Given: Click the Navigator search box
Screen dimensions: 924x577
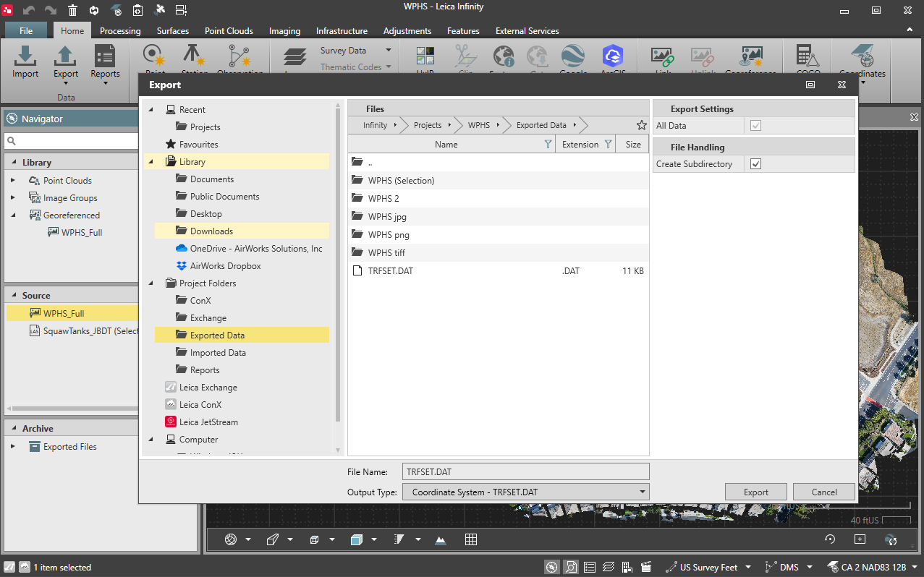Looking at the screenshot, I should click(x=72, y=141).
